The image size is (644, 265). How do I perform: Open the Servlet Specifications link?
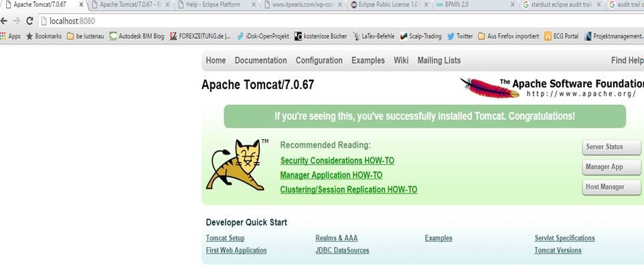[565, 238]
